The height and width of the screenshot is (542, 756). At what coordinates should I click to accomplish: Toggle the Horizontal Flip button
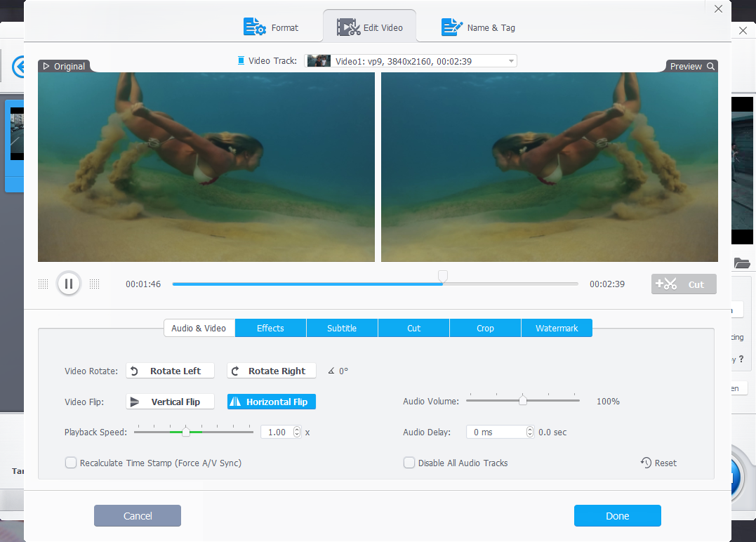(x=271, y=402)
